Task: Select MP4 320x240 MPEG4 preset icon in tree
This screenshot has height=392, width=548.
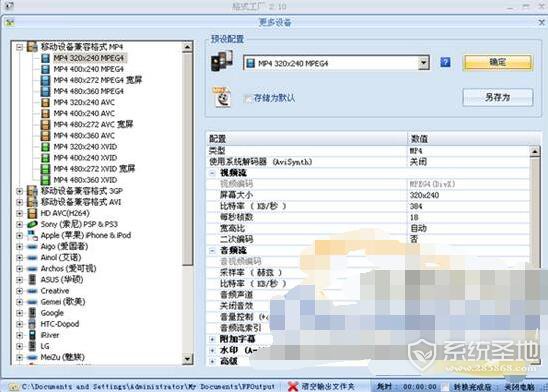Action: [x=45, y=58]
